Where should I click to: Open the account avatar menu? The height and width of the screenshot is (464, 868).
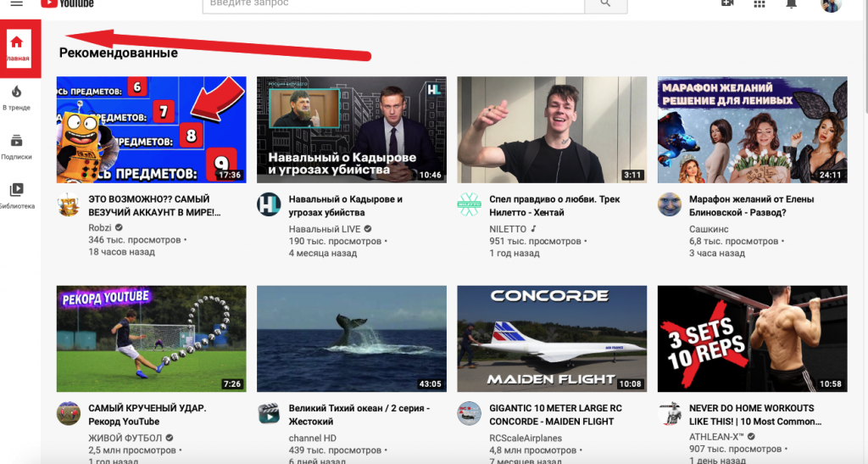[831, 5]
